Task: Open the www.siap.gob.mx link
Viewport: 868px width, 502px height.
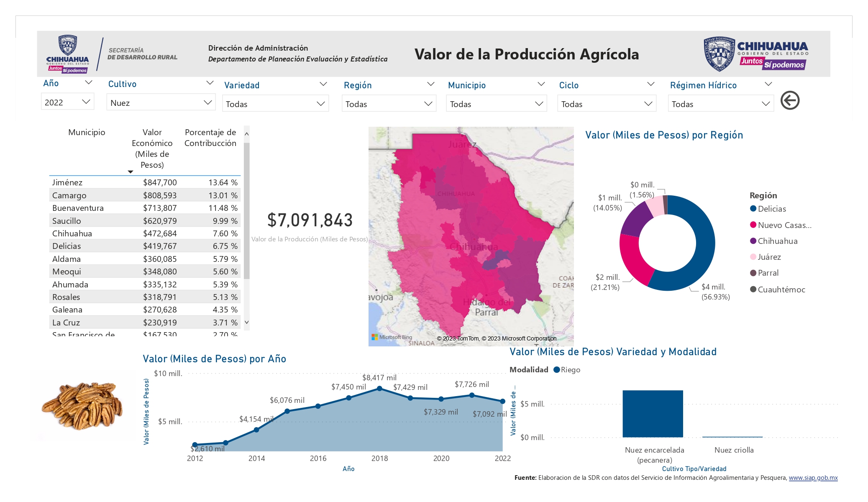Action: (x=813, y=478)
